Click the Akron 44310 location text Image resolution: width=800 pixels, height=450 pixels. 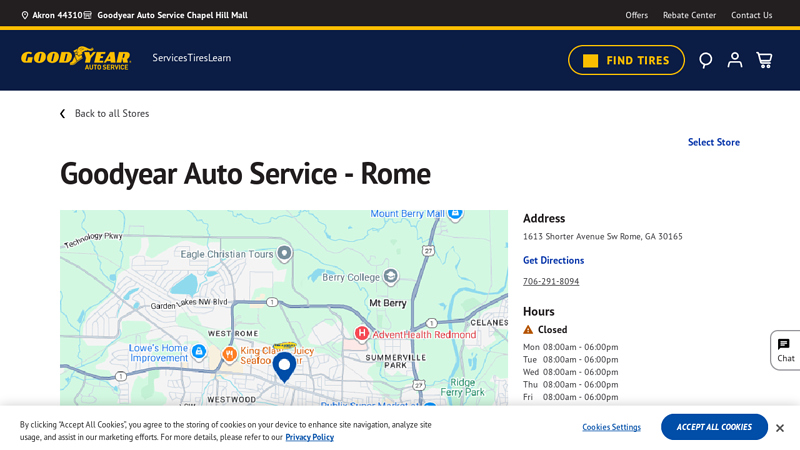point(57,15)
